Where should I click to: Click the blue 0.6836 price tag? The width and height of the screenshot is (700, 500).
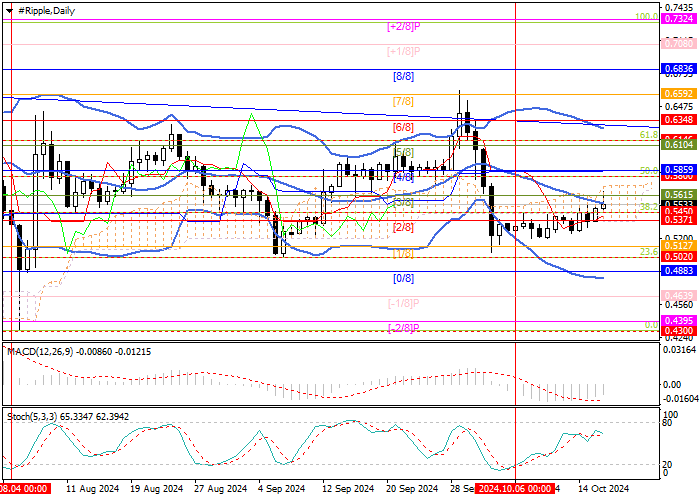(x=679, y=69)
